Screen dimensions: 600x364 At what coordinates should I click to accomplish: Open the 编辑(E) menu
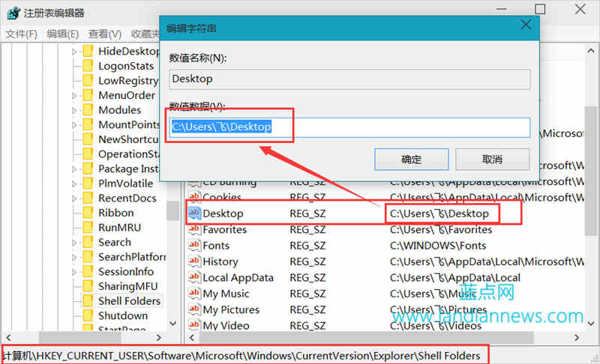pos(63,34)
